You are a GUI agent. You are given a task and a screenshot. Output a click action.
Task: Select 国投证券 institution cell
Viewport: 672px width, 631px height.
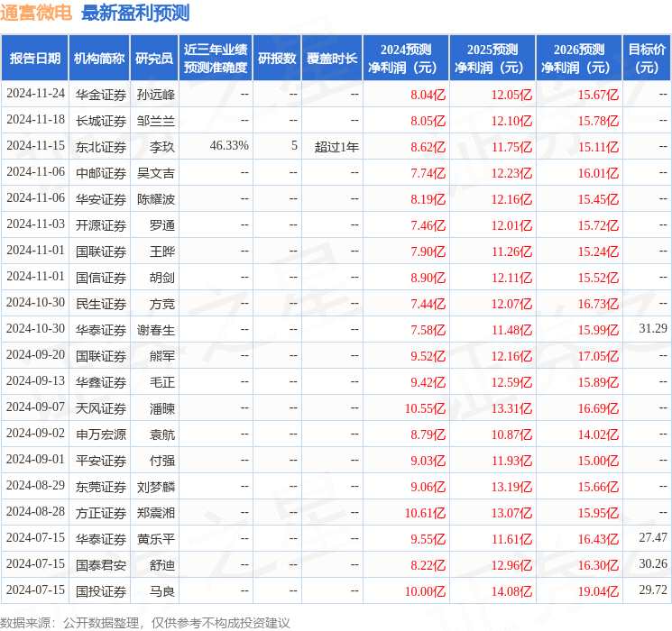coord(101,591)
